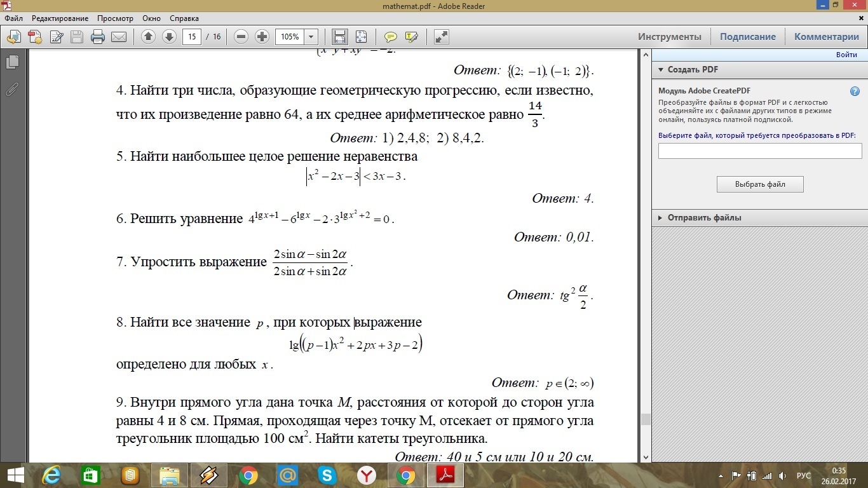The image size is (868, 488).
Task: Open the Page Thumbnails panel
Action: [13, 62]
